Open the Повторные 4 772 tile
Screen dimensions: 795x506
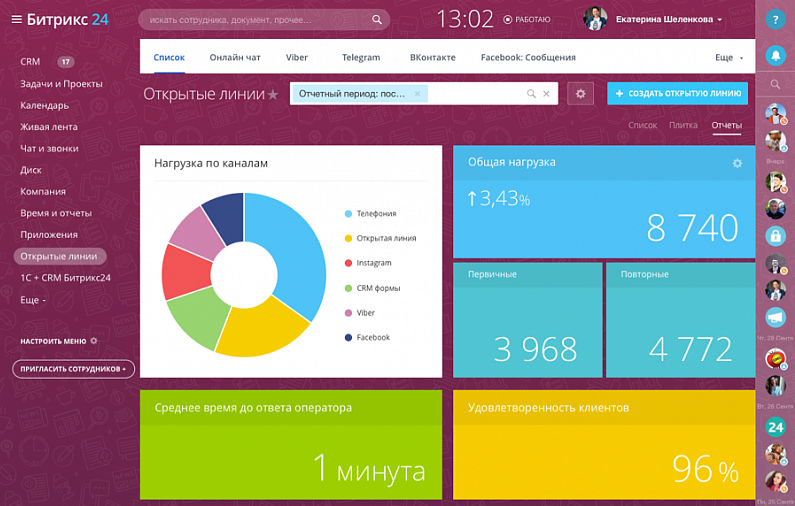point(680,320)
